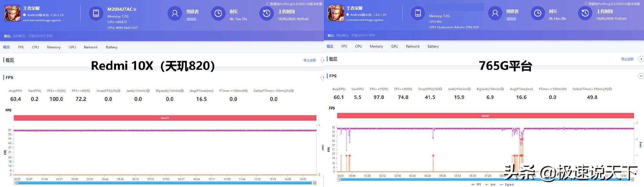The image size is (644, 187).
Task: Toggle the BigJank series in the right chart legend
Action: (507, 184)
